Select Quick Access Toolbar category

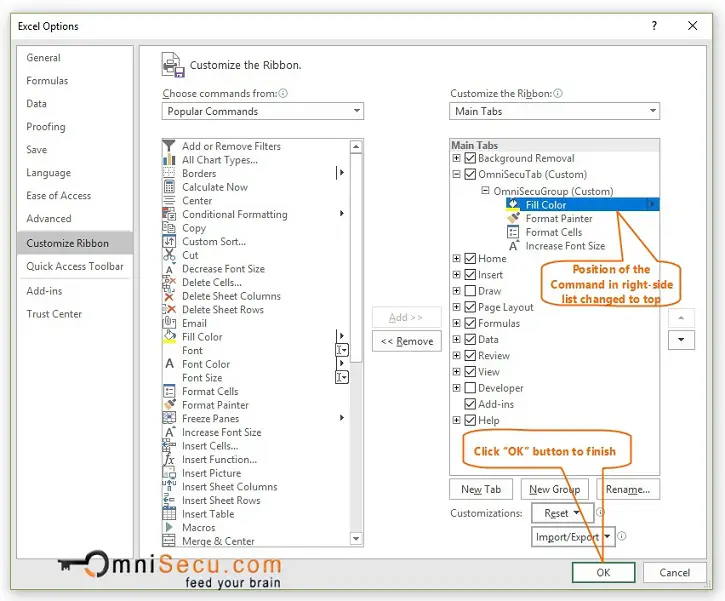(75, 266)
